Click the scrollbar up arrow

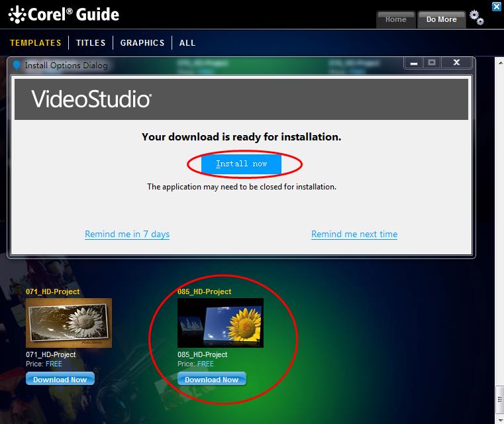(x=500, y=63)
